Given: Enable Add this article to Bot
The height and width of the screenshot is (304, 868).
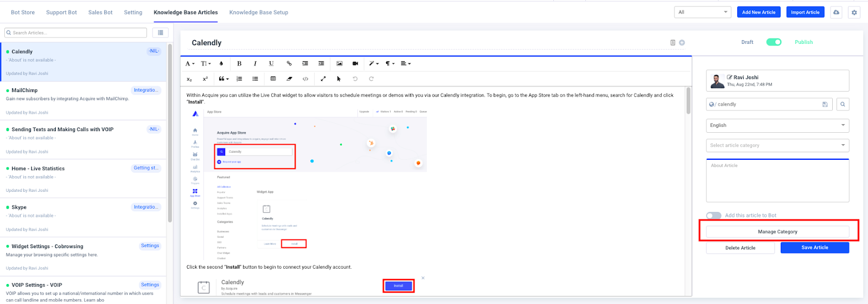Looking at the screenshot, I should click(714, 216).
